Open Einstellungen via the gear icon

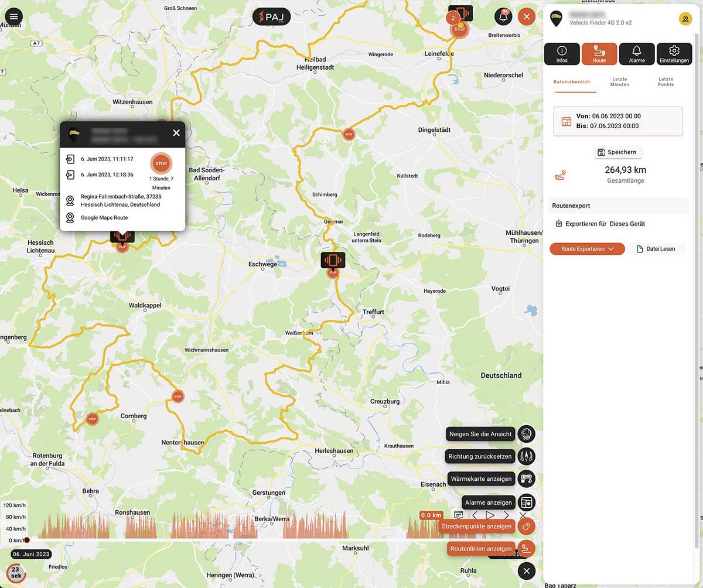[674, 53]
